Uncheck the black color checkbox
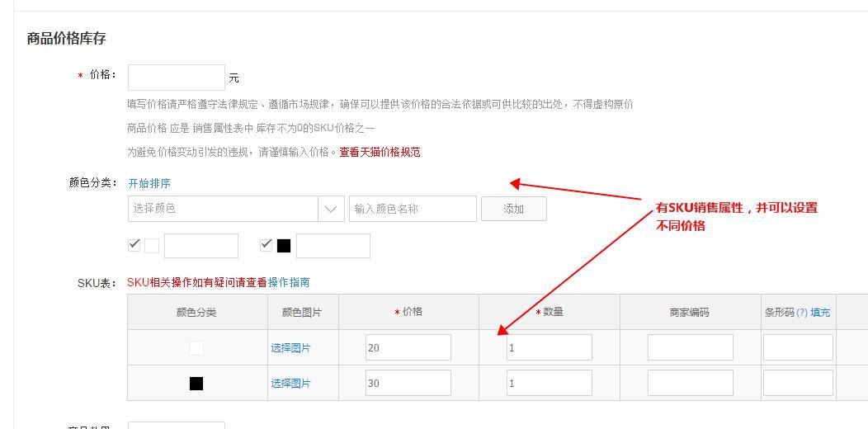Image resolution: width=868 pixels, height=429 pixels. (266, 245)
